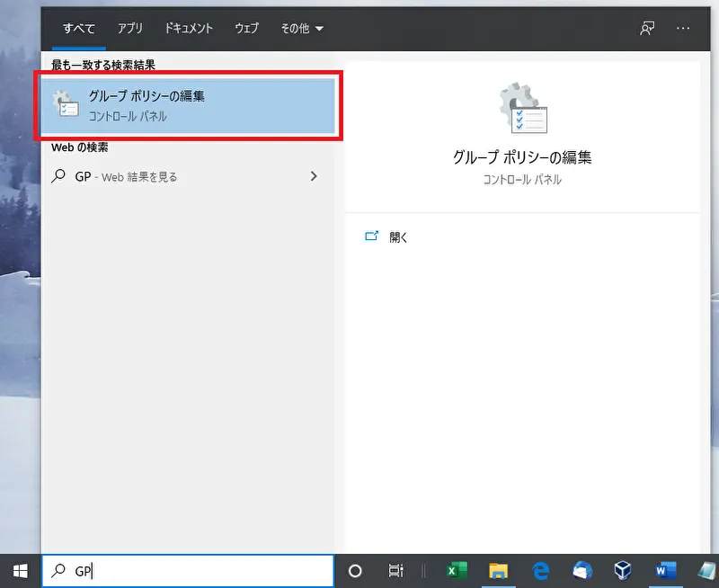
Task: Click the magnifier icon next to GP web result
Action: pos(58,176)
